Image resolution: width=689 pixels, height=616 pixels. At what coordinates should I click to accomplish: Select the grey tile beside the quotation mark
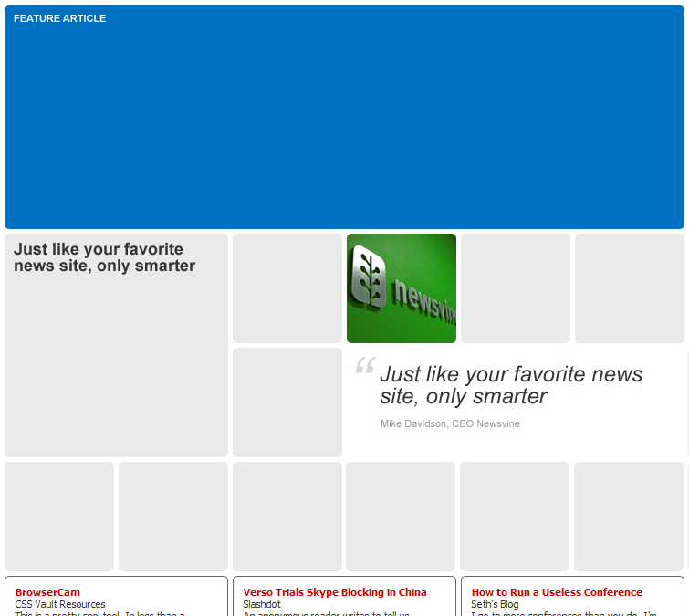point(287,402)
